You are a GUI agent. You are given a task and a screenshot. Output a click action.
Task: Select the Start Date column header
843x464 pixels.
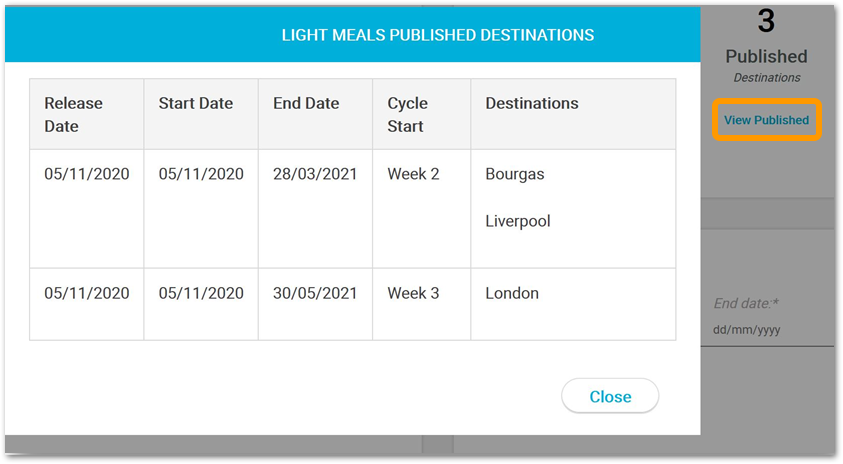pyautogui.click(x=201, y=115)
